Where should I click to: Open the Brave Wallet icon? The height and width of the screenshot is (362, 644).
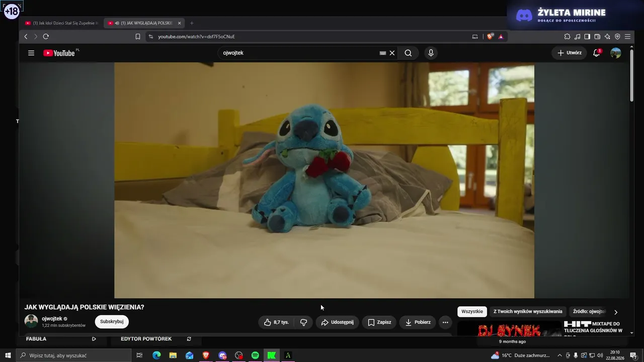tap(598, 36)
